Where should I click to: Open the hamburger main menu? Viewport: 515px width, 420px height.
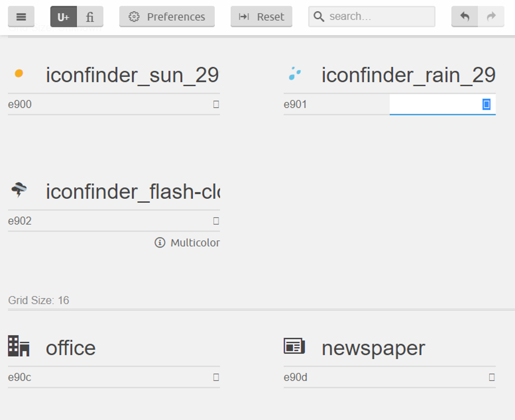point(21,16)
